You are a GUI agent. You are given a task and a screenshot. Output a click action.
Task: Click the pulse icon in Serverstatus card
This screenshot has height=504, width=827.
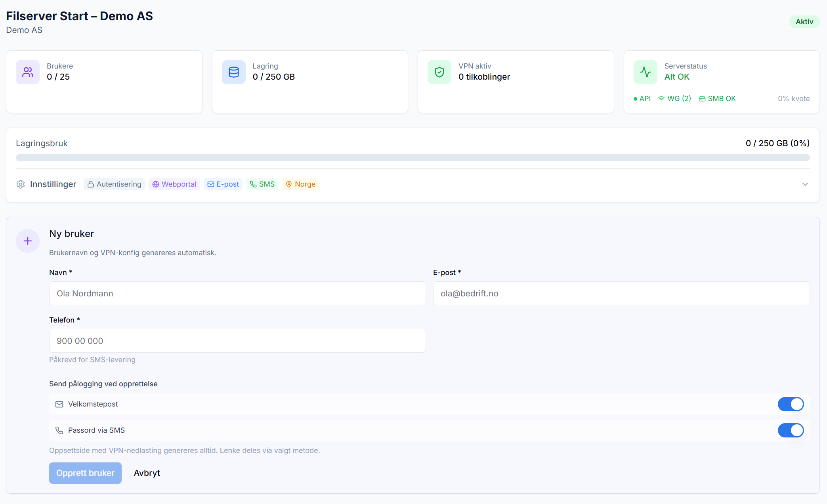pos(646,72)
